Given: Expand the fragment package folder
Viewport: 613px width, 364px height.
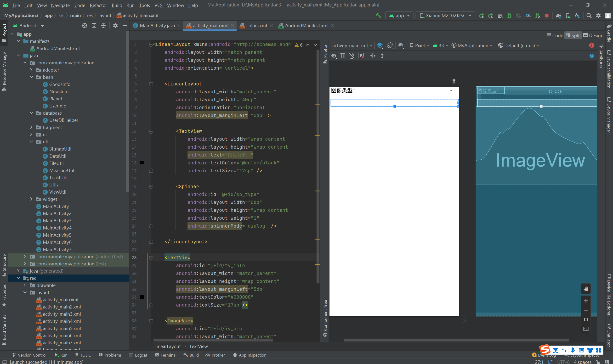Looking at the screenshot, I should [31, 127].
